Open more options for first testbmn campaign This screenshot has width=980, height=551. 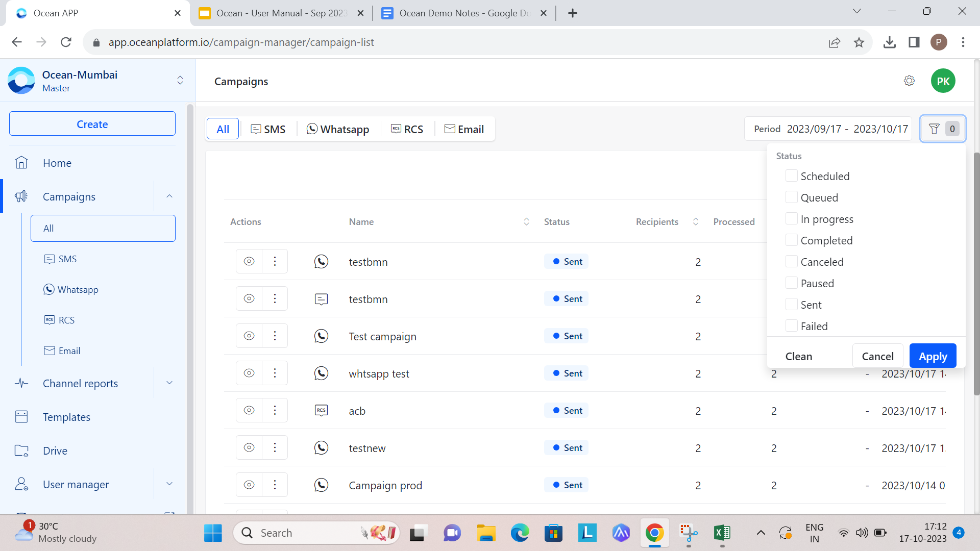tap(275, 261)
